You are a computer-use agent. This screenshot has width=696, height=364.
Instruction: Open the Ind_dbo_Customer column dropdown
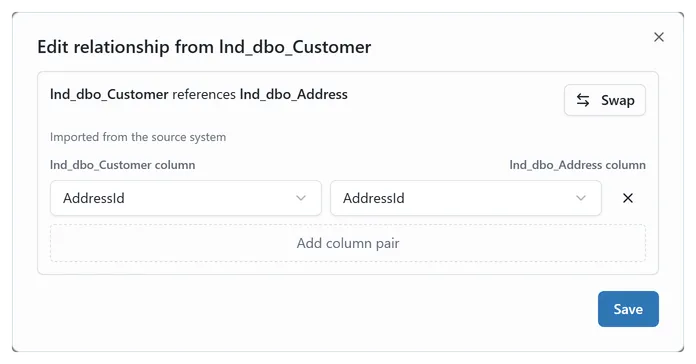pyautogui.click(x=186, y=198)
